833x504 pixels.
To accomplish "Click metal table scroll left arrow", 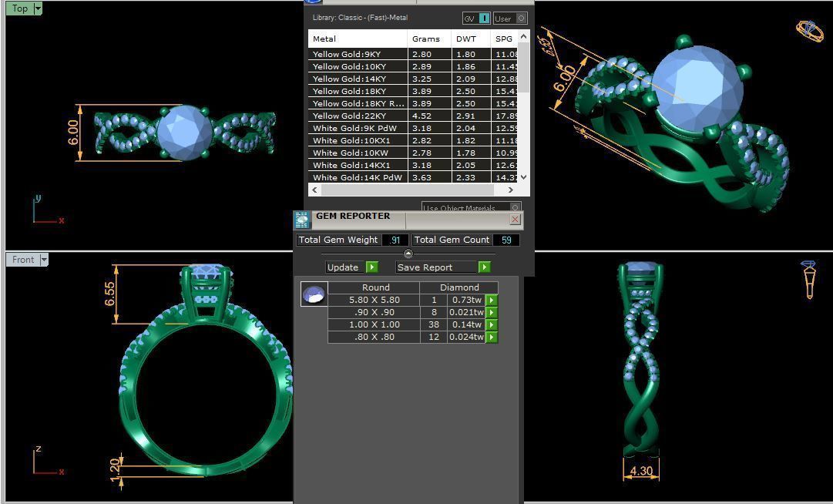I will point(314,190).
